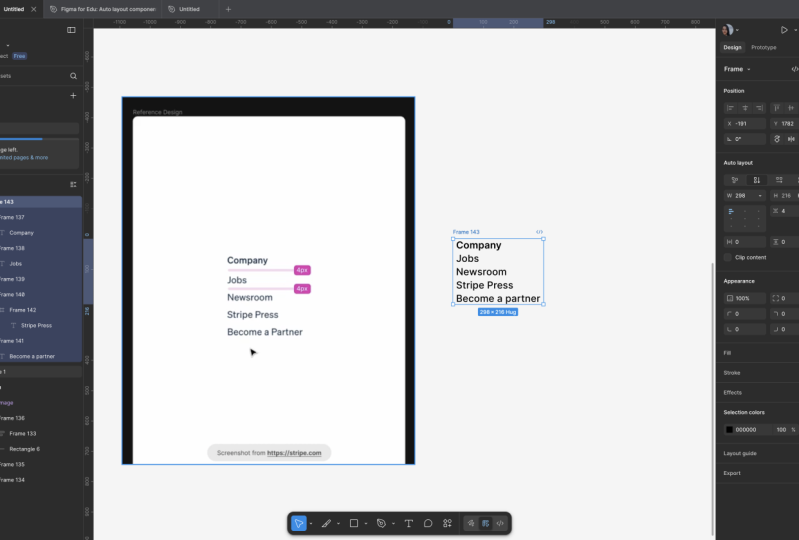
Task: Select vertical auto layout direction
Action: (x=757, y=180)
